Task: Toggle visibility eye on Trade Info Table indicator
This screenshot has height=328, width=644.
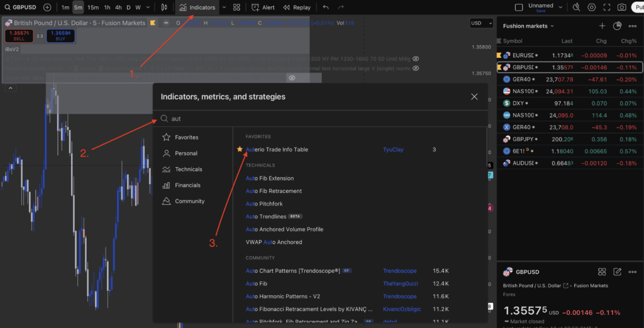Action: [x=292, y=78]
